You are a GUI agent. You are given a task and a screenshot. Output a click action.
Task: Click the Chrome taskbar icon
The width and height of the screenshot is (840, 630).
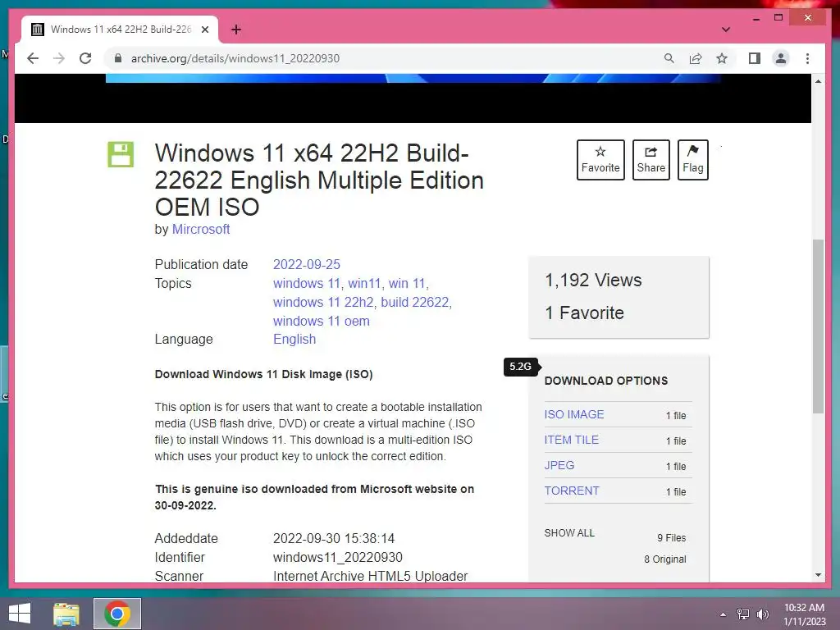click(x=117, y=614)
